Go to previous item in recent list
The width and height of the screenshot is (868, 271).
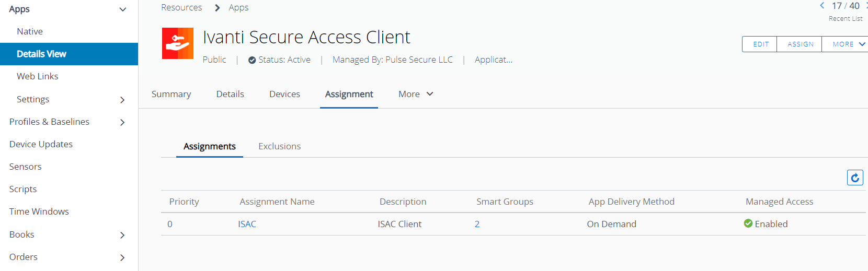(x=822, y=6)
